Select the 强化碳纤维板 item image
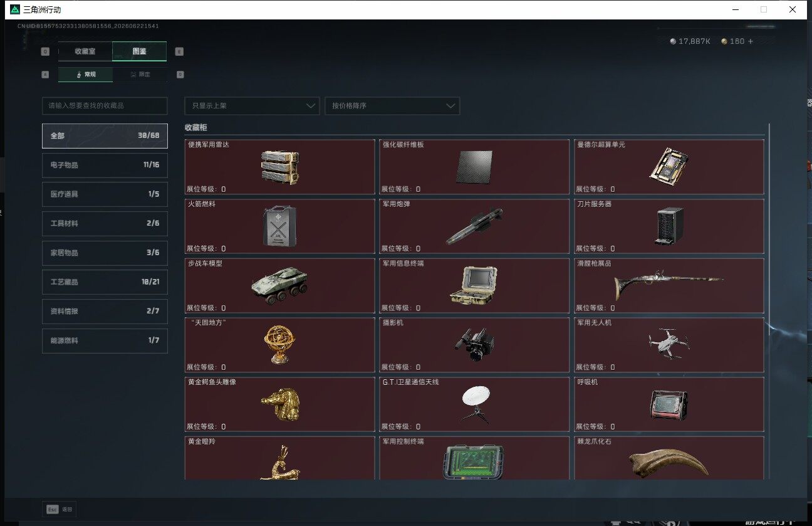This screenshot has height=526, width=812. pyautogui.click(x=474, y=167)
